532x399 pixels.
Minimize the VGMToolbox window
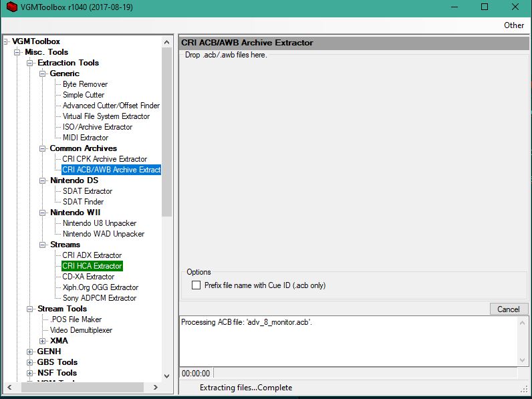pos(454,7)
